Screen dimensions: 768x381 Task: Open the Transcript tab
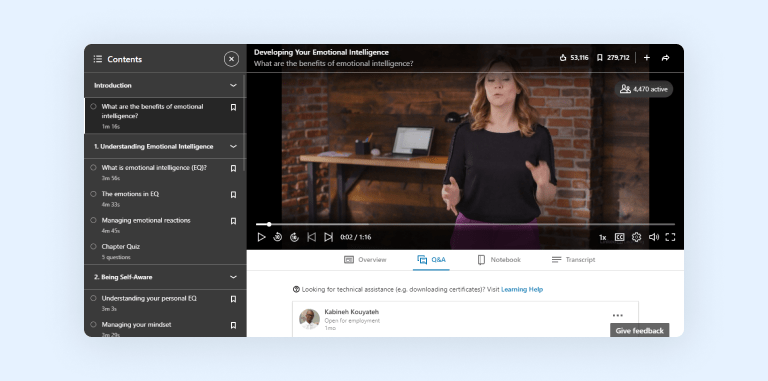pyautogui.click(x=574, y=260)
